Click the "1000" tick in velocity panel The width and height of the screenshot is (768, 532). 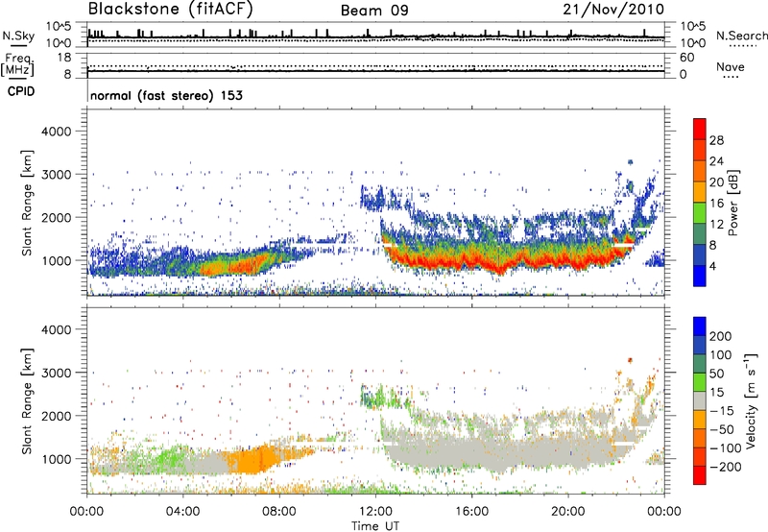point(57,460)
